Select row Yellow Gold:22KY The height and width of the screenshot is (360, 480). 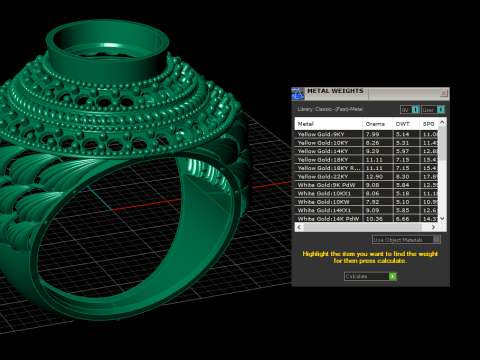[x=367, y=176]
